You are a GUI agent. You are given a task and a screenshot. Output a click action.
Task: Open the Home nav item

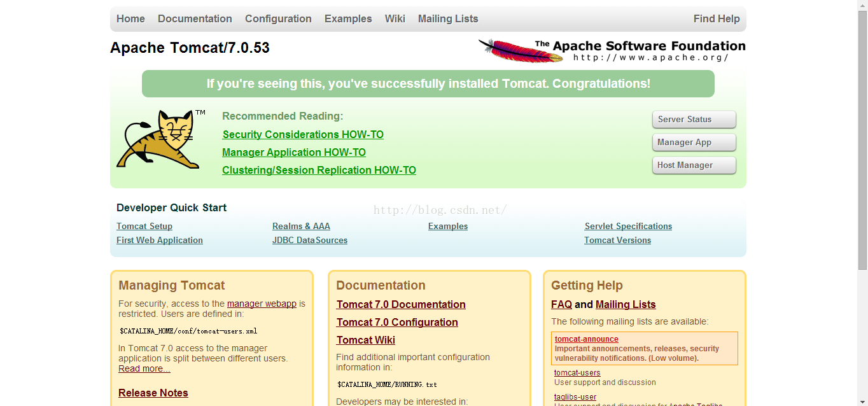pos(130,18)
